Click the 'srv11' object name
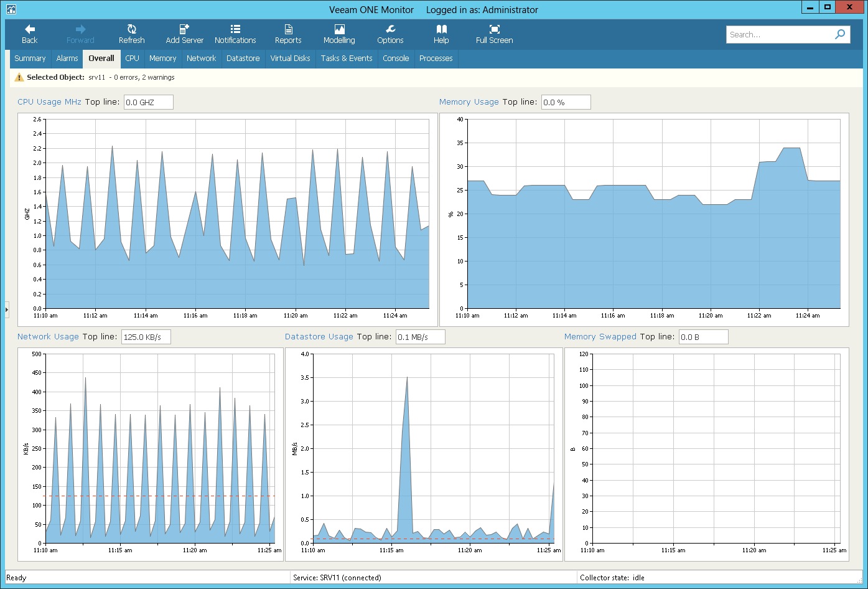This screenshot has width=868, height=589. [96, 77]
